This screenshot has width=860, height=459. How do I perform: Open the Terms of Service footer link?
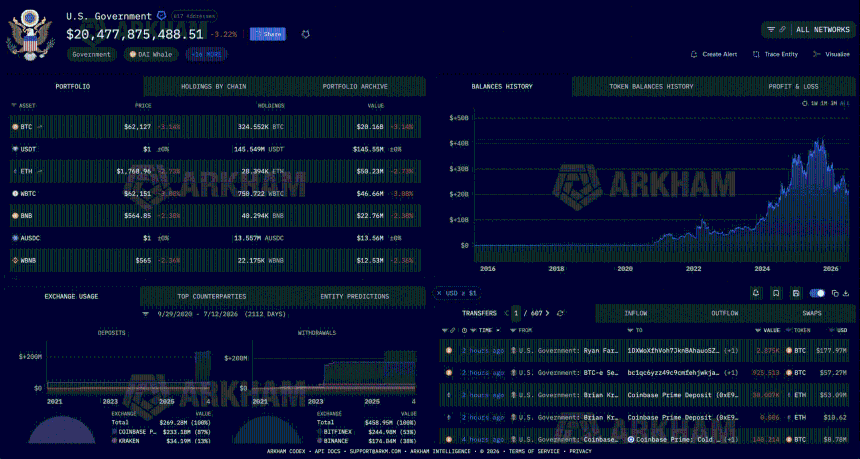pyautogui.click(x=534, y=451)
